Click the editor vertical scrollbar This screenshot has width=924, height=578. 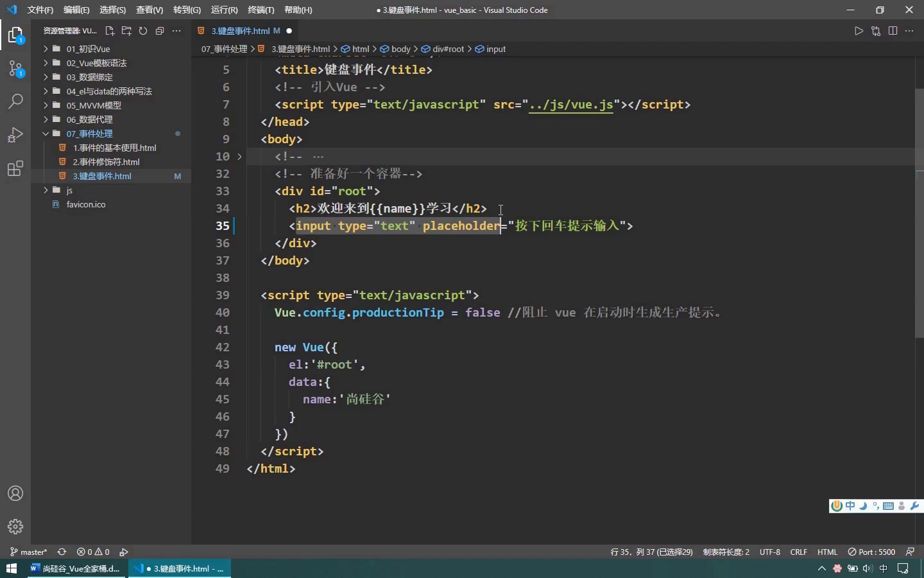pyautogui.click(x=920, y=213)
